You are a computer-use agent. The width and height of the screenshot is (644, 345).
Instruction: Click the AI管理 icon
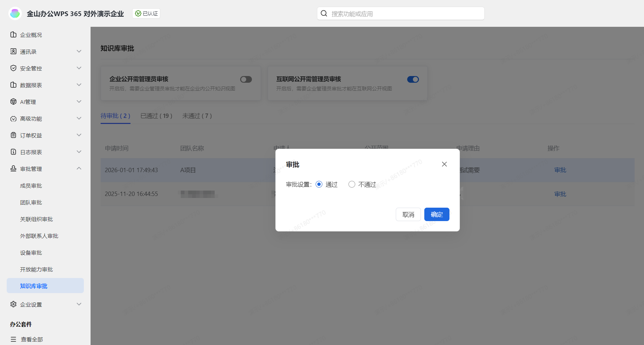coord(13,101)
